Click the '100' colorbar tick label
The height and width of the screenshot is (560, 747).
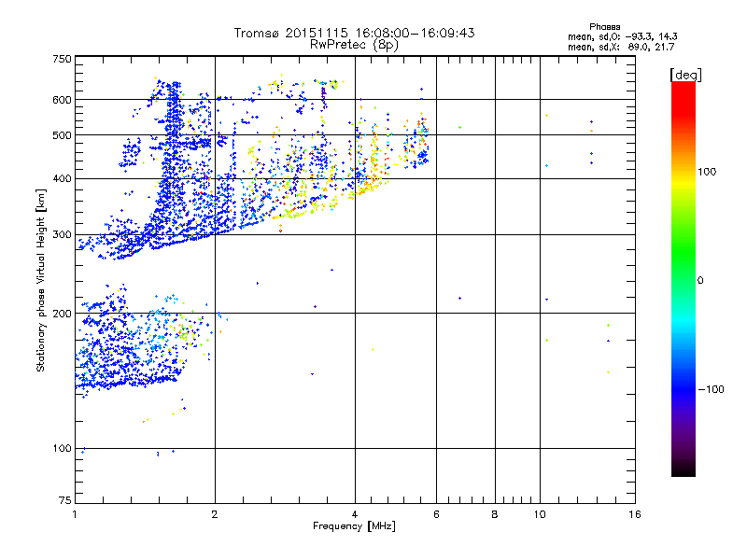pyautogui.click(x=707, y=172)
